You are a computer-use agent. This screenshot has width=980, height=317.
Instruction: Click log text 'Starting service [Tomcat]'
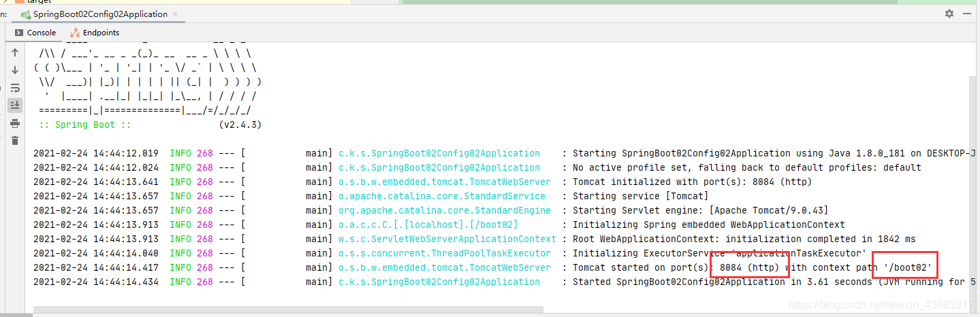(x=640, y=197)
